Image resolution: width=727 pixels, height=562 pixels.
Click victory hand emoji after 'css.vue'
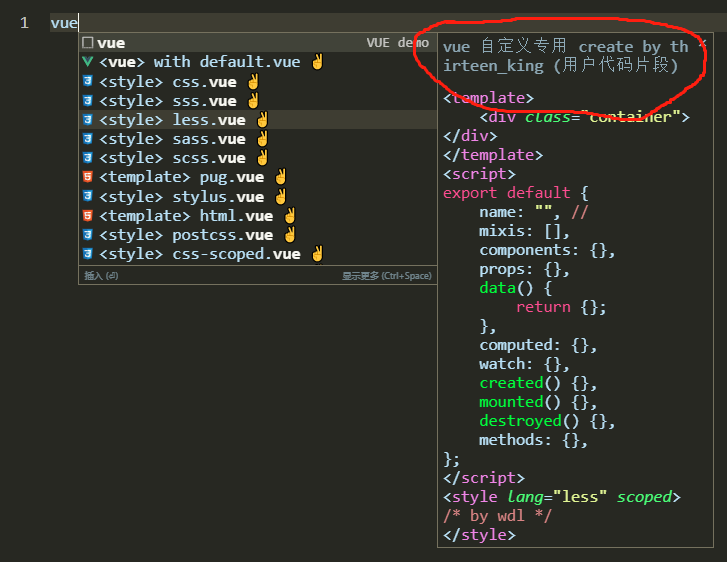coord(253,81)
